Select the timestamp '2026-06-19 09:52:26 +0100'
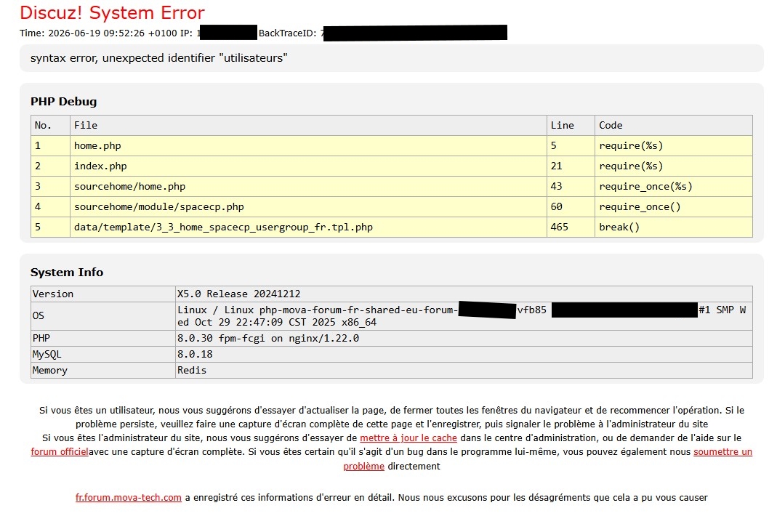The image size is (769, 532). (x=113, y=33)
